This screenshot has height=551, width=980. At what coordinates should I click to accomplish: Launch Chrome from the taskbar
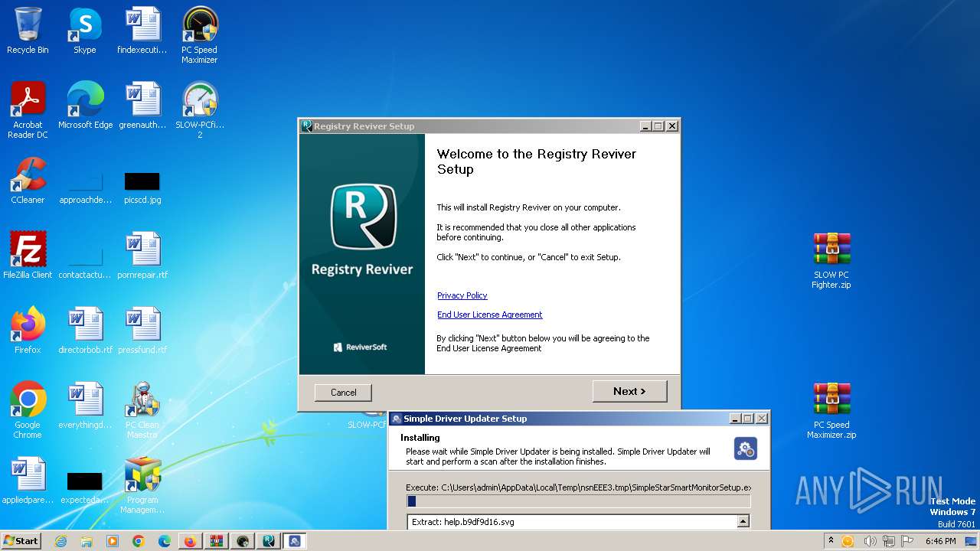click(139, 541)
